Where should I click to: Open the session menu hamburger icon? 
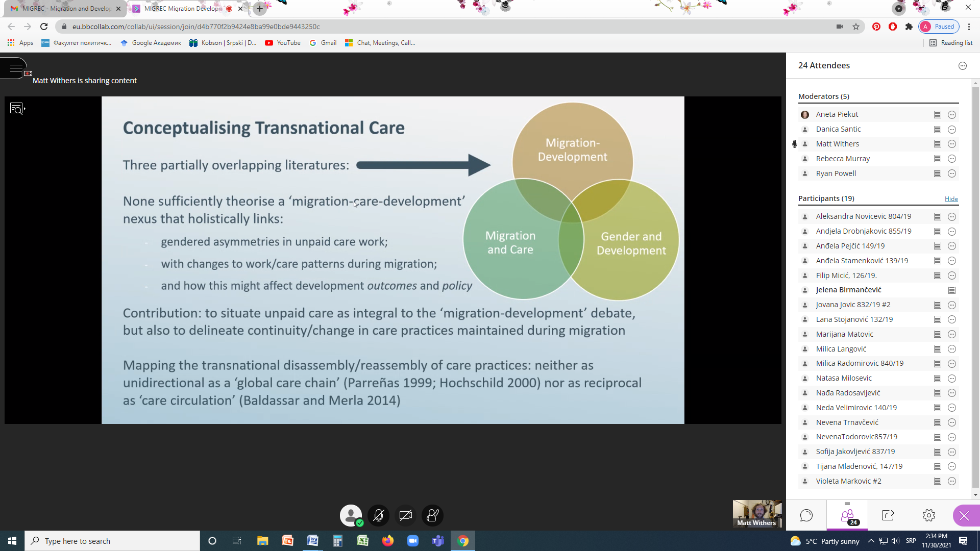tap(15, 67)
